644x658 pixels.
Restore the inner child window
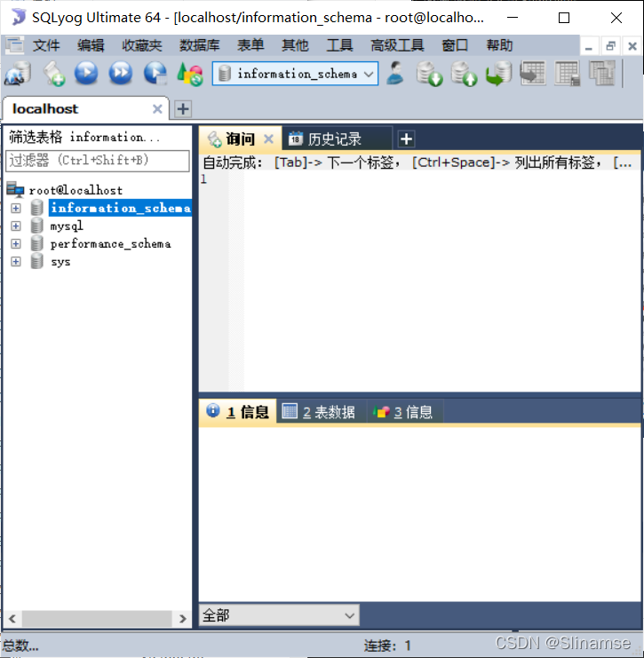click(611, 46)
